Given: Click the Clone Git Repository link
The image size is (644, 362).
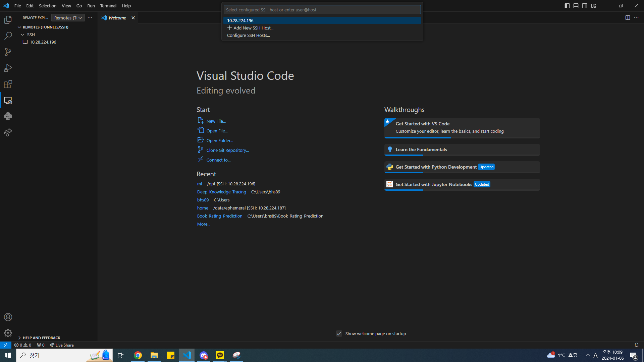Looking at the screenshot, I should click(227, 150).
